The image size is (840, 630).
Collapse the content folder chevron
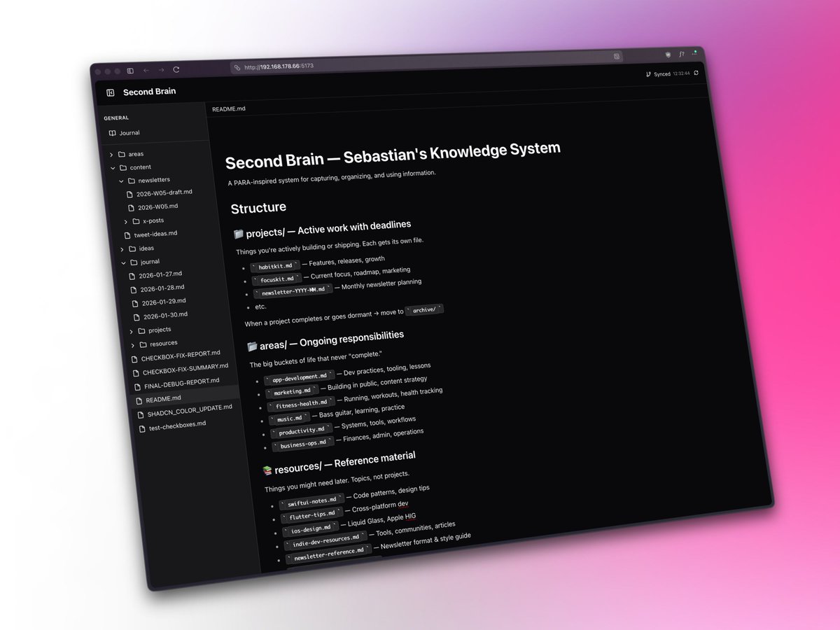113,168
